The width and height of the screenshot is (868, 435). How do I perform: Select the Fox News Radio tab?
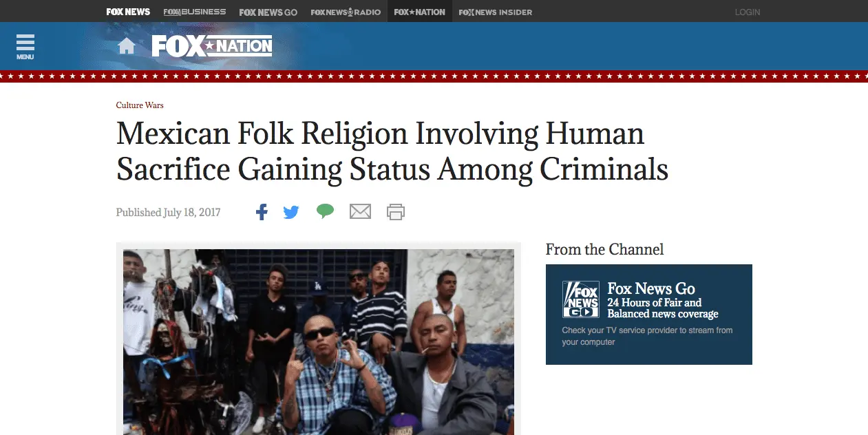[x=346, y=12]
